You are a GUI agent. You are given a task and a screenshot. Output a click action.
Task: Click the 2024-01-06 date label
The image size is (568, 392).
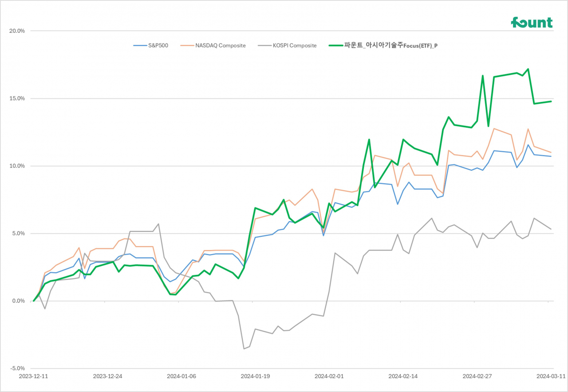coord(181,376)
